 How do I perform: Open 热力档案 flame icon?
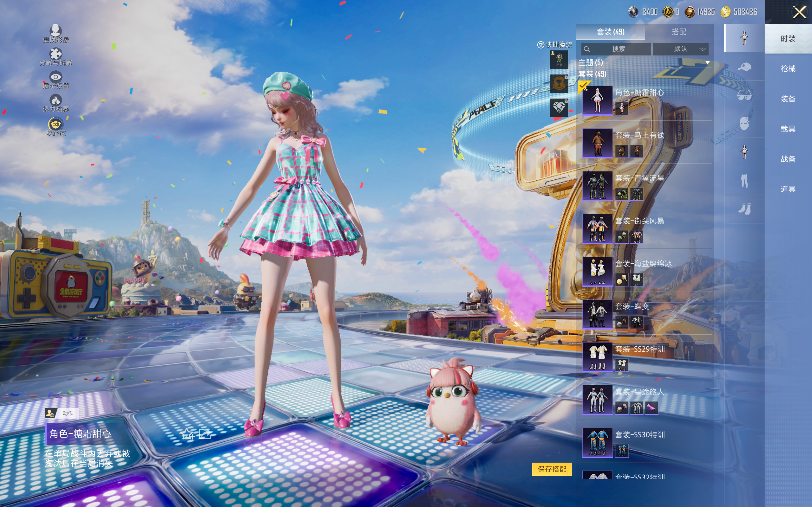coord(56,100)
